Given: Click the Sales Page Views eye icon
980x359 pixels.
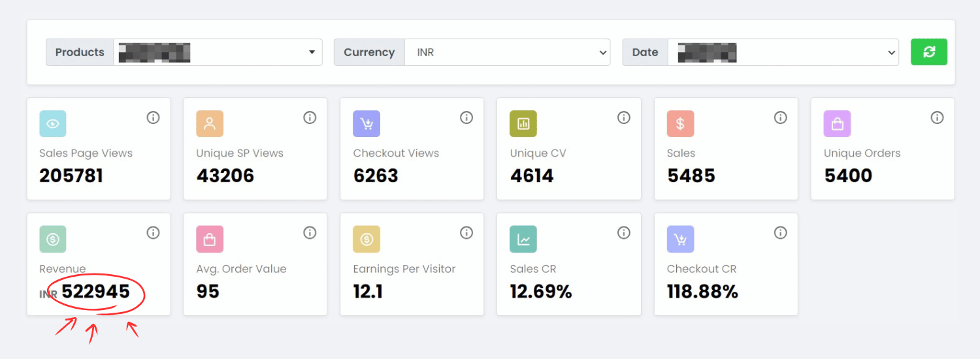Looking at the screenshot, I should [x=53, y=124].
